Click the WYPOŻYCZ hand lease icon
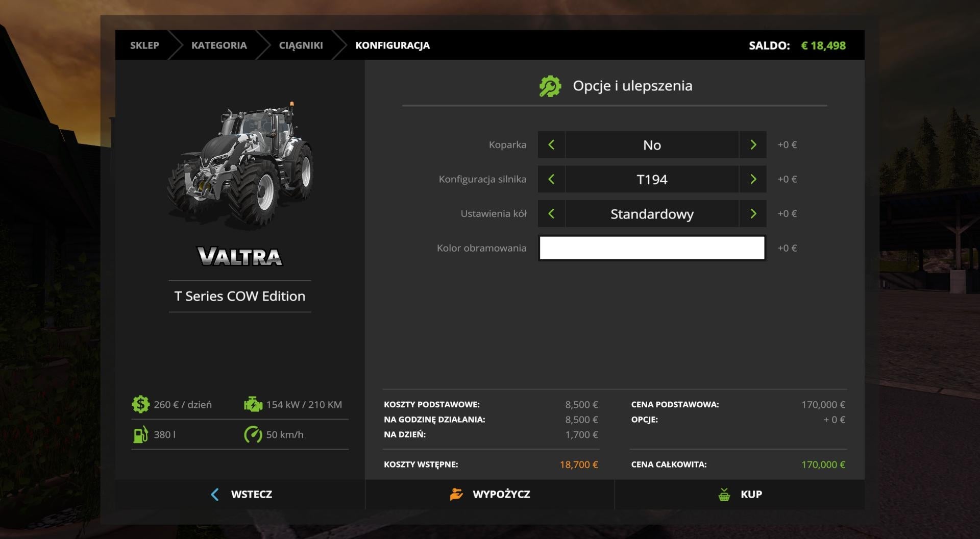The width and height of the screenshot is (980, 539). (x=456, y=494)
